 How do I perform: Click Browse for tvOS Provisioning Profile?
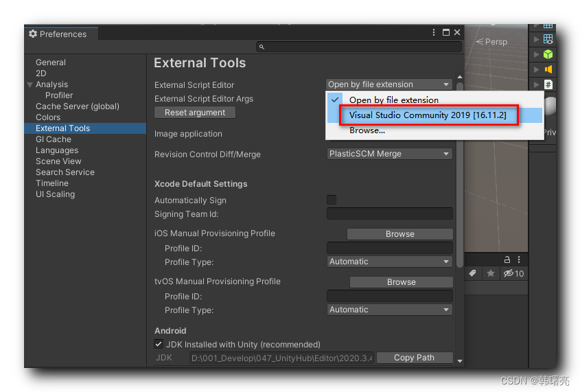(x=402, y=281)
